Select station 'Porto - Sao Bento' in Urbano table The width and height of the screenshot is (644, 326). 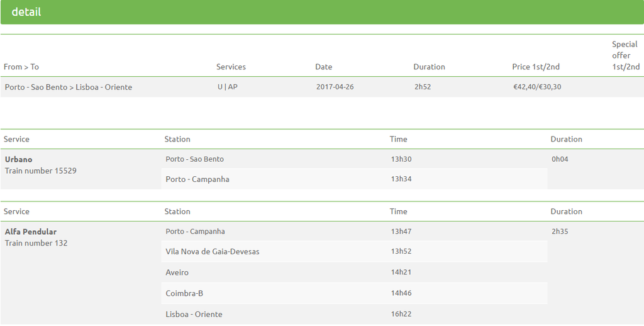(x=195, y=159)
